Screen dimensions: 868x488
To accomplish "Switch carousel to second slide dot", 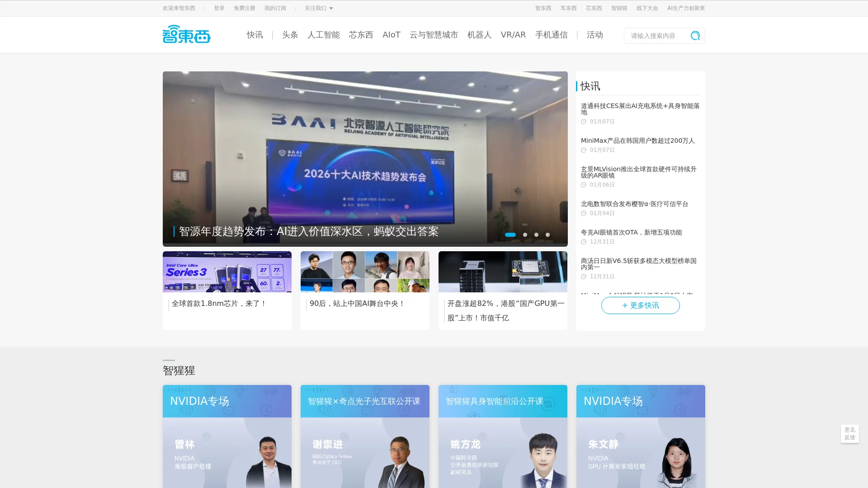I will point(525,235).
